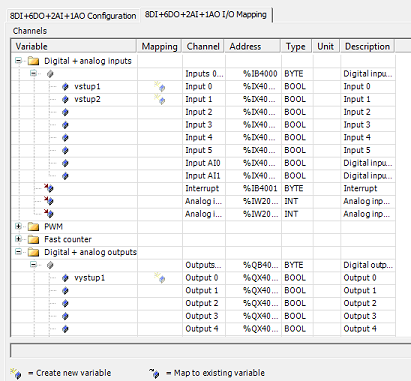Collapse the Inputs 0 byte node
411x381 pixels.
pos(33,73)
